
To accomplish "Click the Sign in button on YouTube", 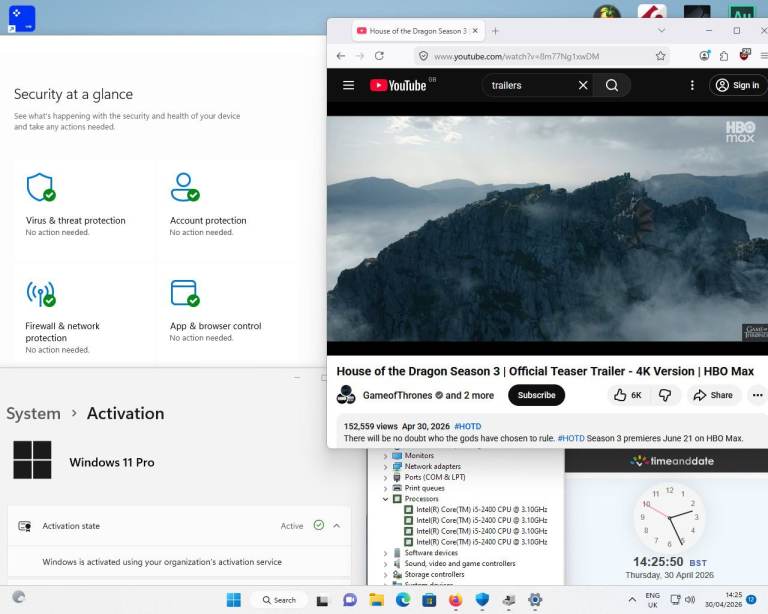I will tap(736, 85).
